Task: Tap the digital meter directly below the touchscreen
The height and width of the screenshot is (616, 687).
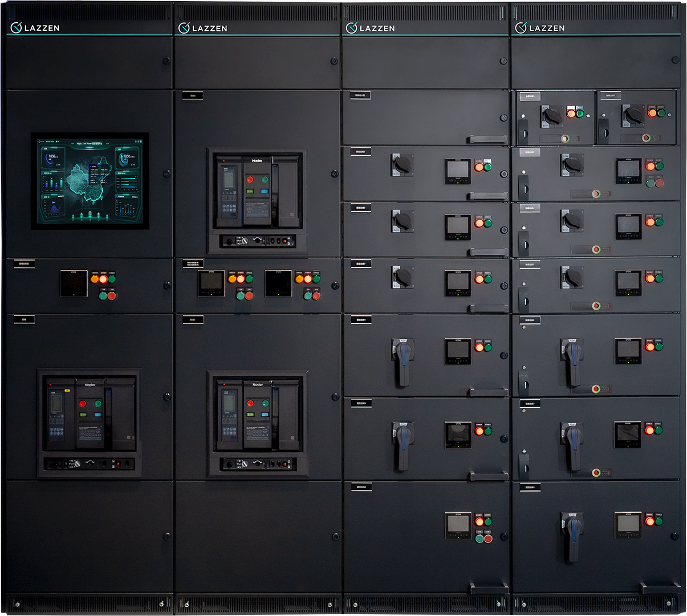Action: pos(74,283)
